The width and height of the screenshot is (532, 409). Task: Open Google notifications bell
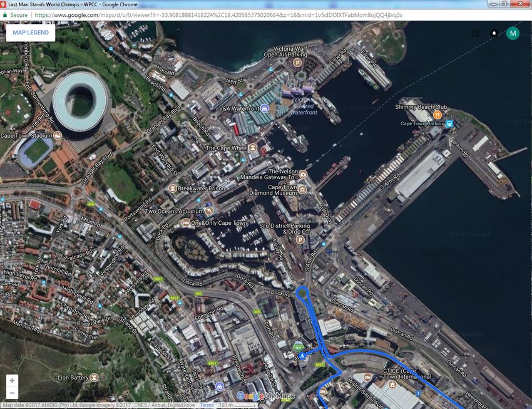click(x=494, y=33)
